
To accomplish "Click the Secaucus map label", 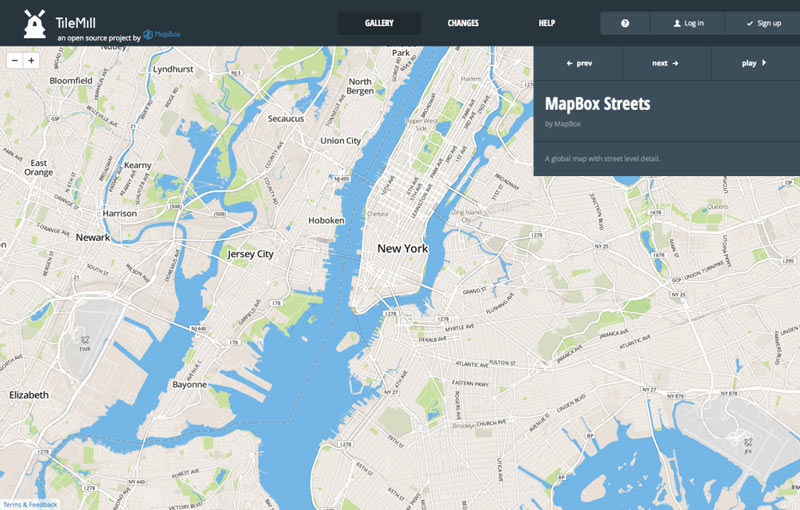I will point(286,118).
